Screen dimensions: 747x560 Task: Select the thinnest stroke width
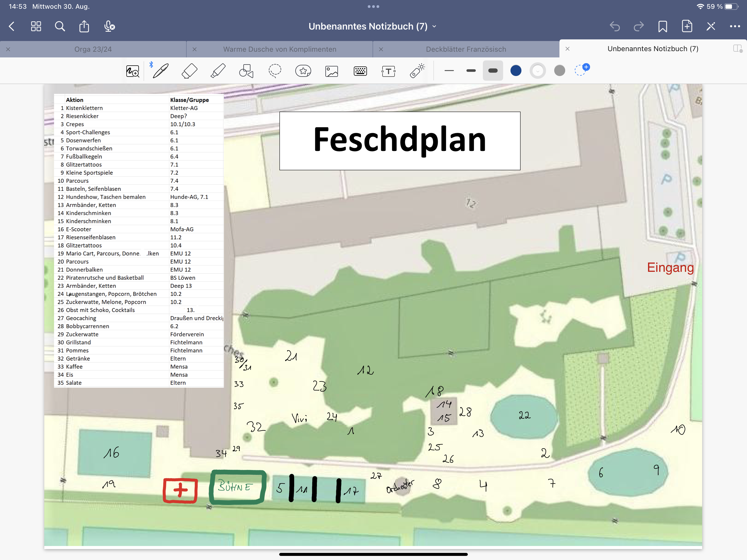pos(449,71)
